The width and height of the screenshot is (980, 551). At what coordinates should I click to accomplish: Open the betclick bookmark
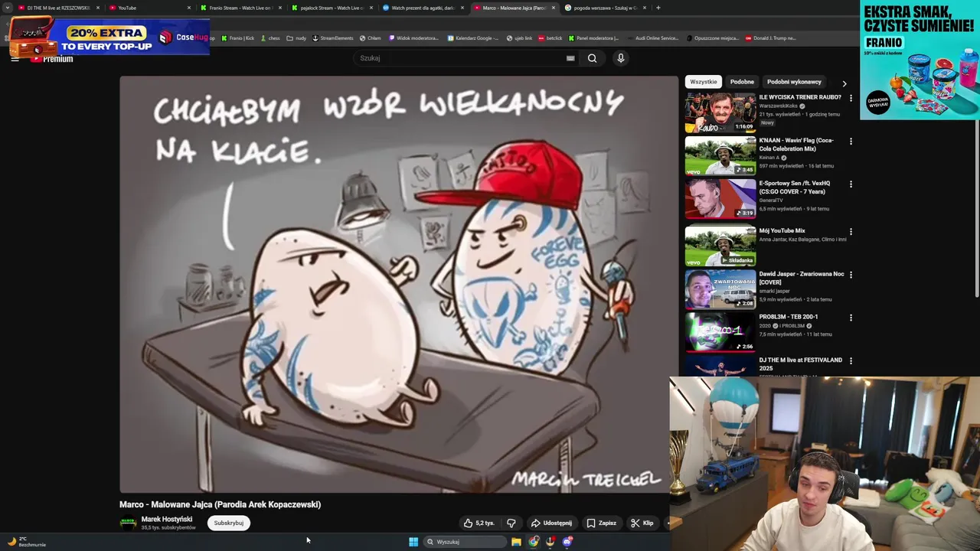coord(550,38)
